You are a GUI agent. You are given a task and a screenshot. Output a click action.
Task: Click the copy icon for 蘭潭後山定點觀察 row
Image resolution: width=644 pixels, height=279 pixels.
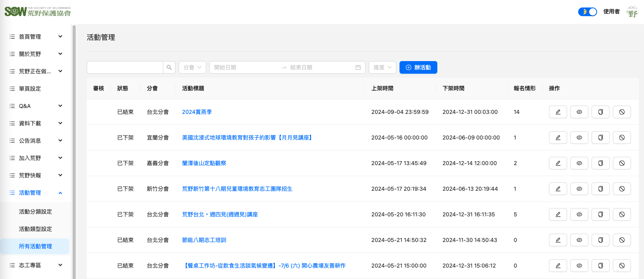tap(600, 163)
